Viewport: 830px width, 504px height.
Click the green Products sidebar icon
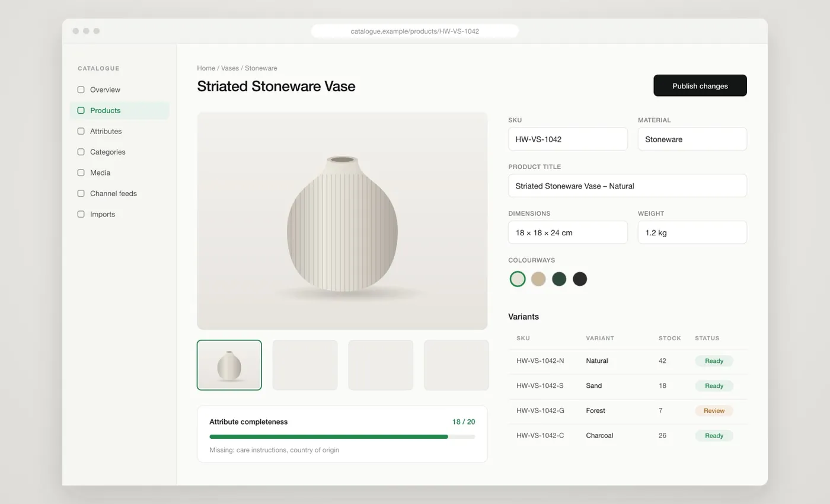(x=81, y=110)
